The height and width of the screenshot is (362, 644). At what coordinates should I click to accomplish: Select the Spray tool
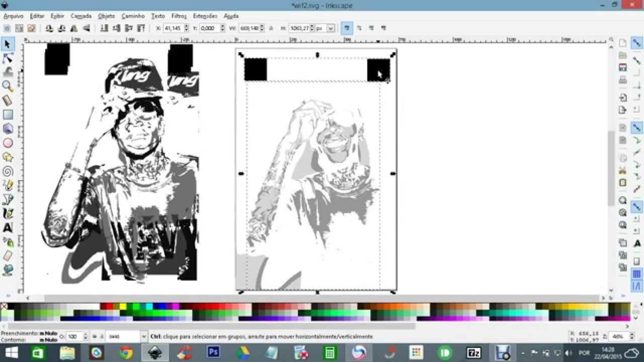point(8,241)
